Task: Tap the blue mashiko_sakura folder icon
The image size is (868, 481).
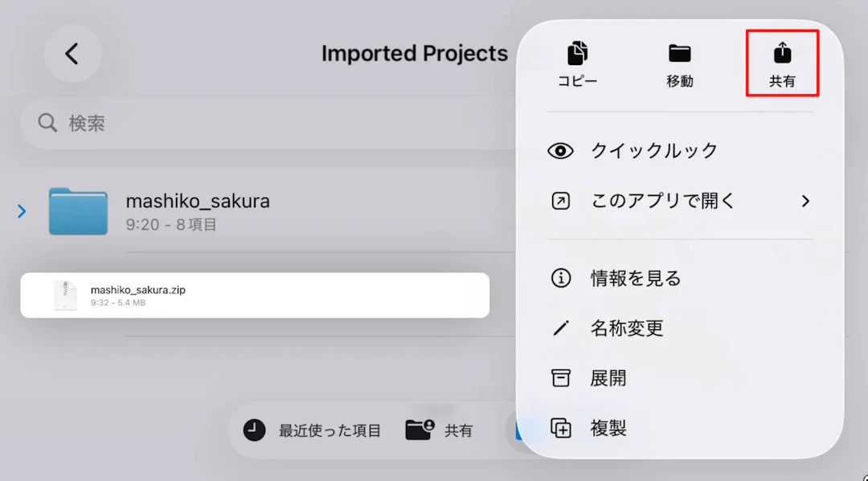Action: (77, 211)
